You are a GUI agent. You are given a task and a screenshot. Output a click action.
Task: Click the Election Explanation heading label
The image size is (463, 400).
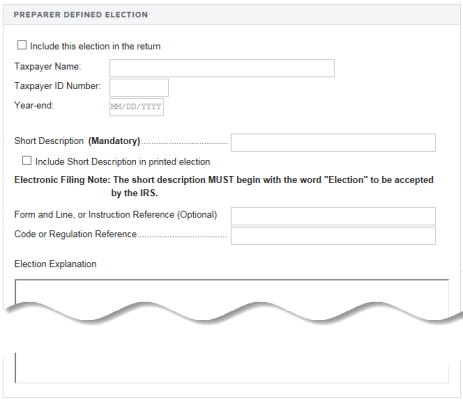pos(55,264)
